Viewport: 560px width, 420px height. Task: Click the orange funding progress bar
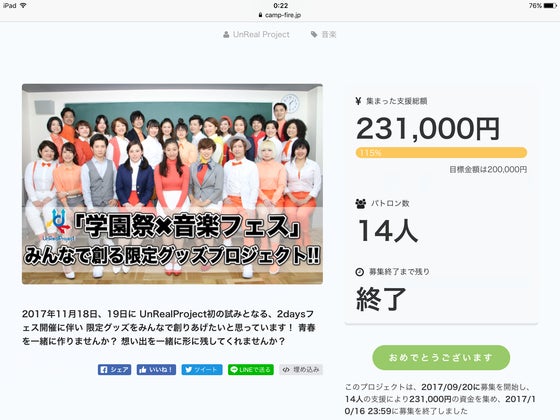click(x=441, y=153)
